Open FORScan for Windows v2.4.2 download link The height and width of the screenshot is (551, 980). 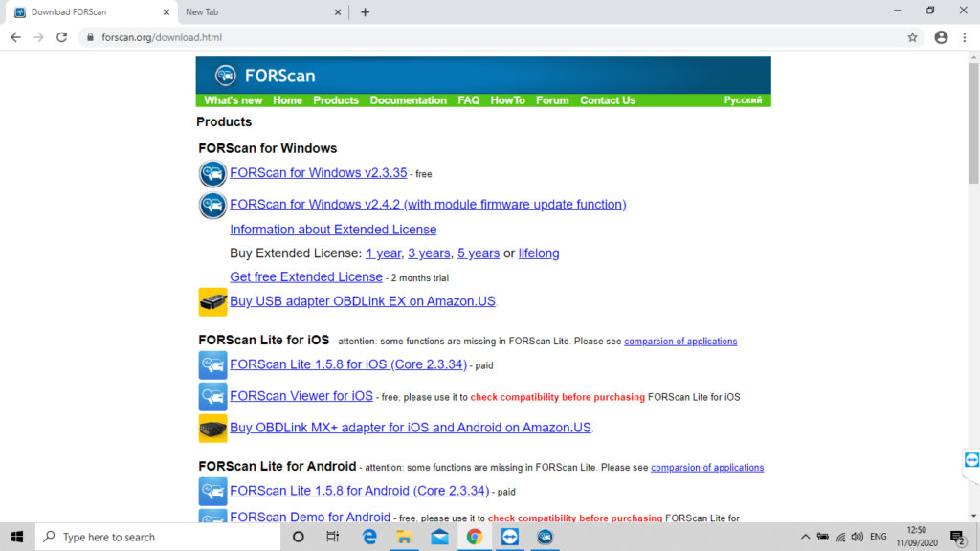coord(428,205)
